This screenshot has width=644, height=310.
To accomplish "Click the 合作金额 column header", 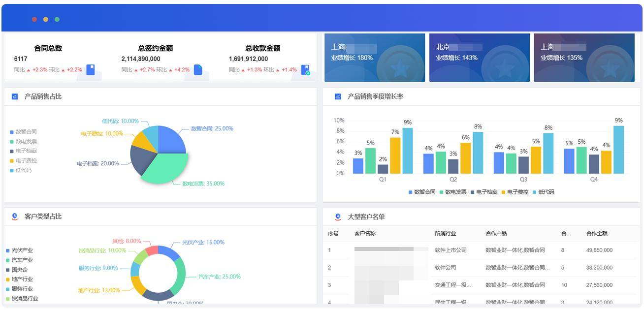I will [597, 233].
